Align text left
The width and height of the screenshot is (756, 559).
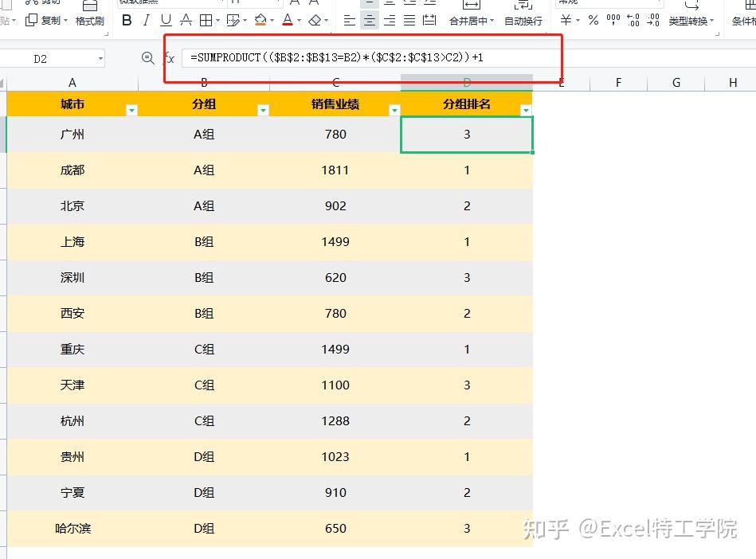pyautogui.click(x=350, y=20)
